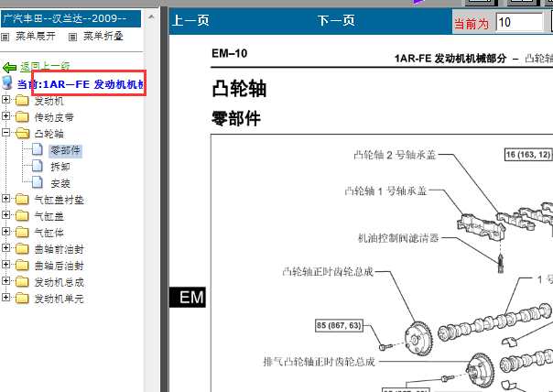
Task: Select the 曲轴后油封 folder label
Action: coord(59,266)
